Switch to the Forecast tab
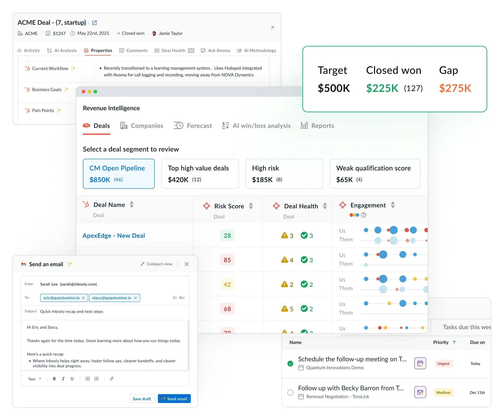The height and width of the screenshot is (420, 504). [199, 126]
